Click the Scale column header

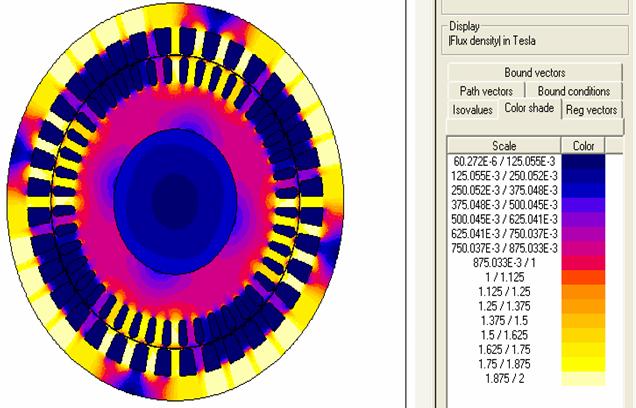[504, 146]
